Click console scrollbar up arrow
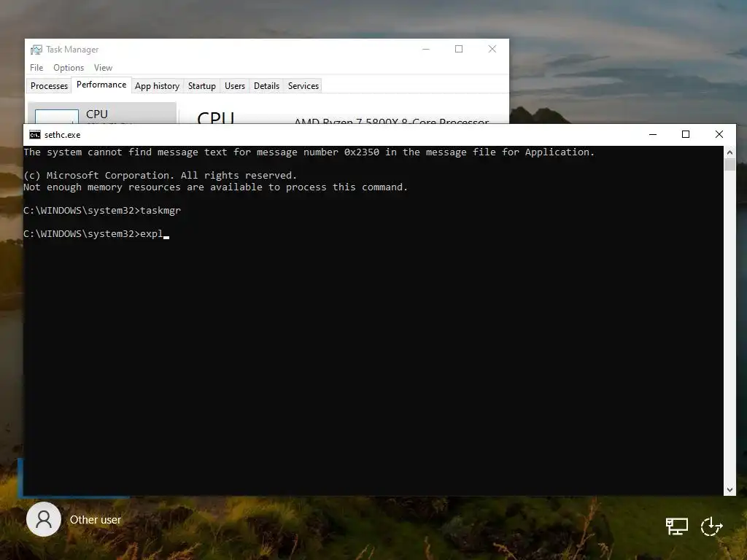This screenshot has width=747, height=560. [729, 152]
